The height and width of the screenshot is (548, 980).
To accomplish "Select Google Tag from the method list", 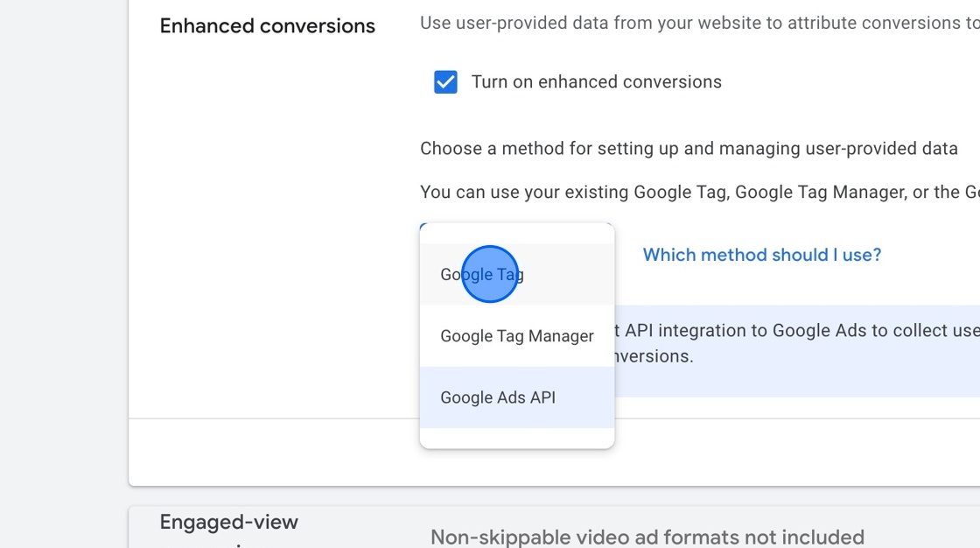I will click(x=517, y=274).
